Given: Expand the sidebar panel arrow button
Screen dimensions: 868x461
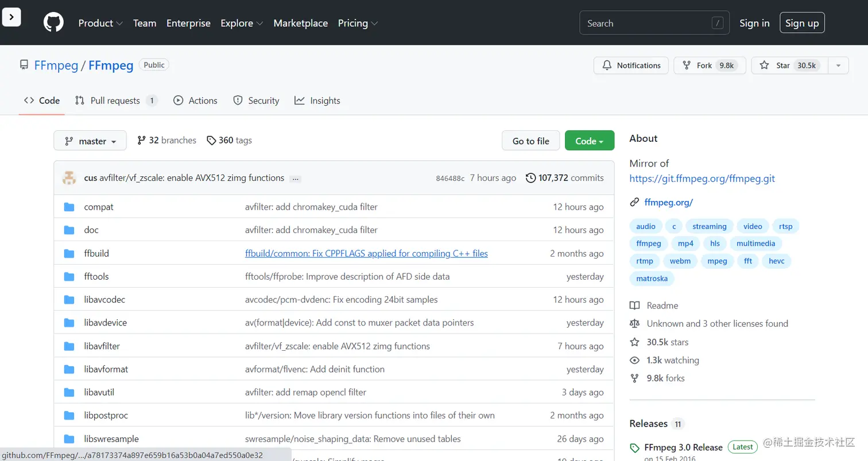Looking at the screenshot, I should pyautogui.click(x=11, y=17).
